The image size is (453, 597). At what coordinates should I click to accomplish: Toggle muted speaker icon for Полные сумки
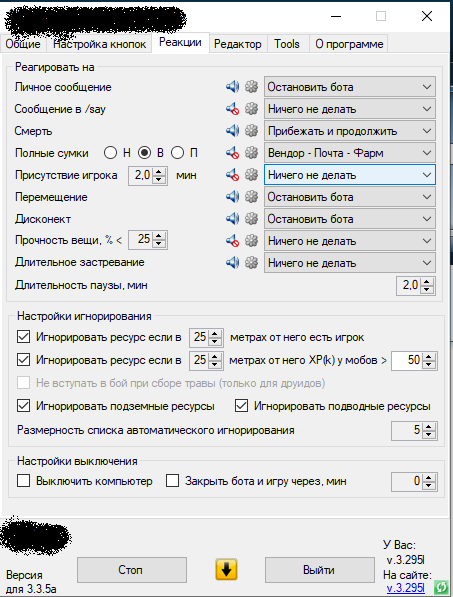click(232, 153)
